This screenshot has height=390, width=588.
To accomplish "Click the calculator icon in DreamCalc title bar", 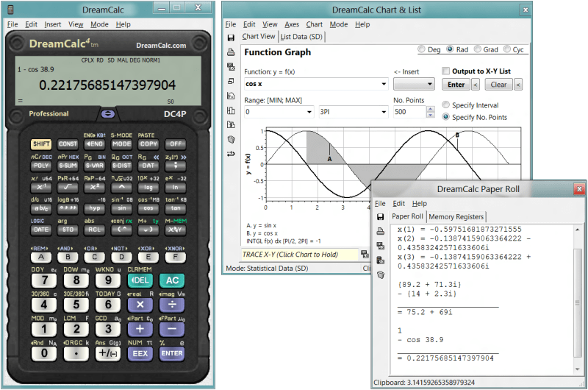I will 10,10.
